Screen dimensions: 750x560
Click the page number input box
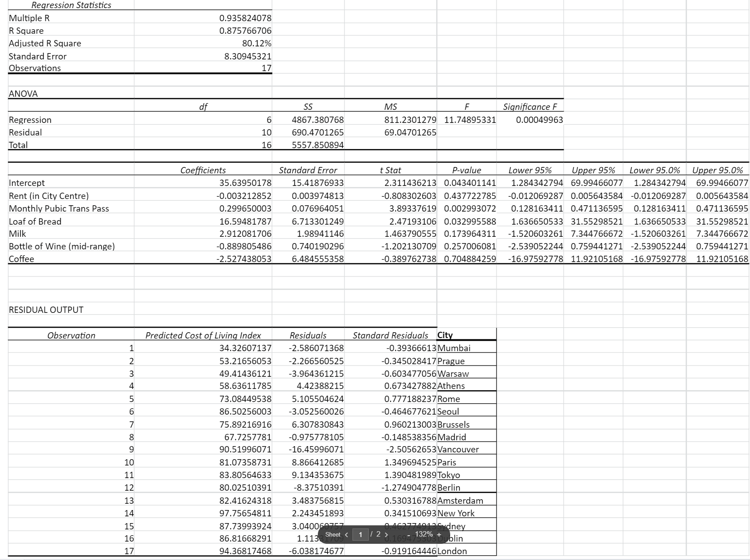[x=361, y=534]
